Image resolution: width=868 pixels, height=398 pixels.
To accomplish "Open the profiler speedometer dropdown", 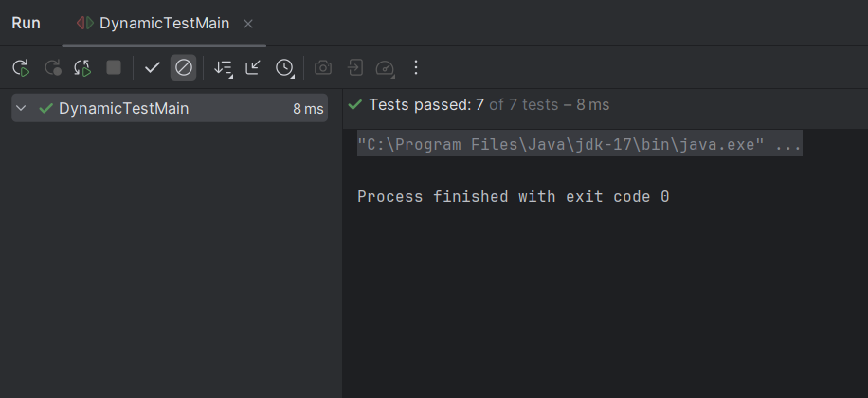I will point(385,67).
